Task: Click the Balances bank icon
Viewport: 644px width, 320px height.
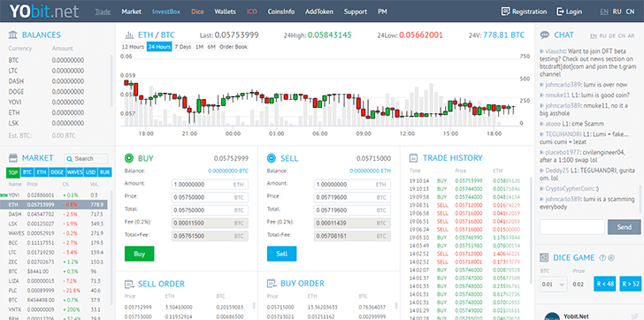Action: [13, 34]
